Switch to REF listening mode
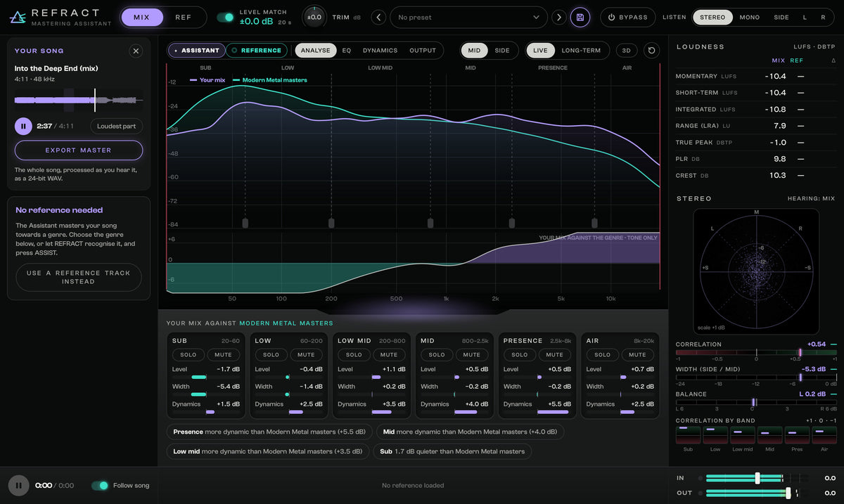Screen dimensions: 844x504 tap(183, 17)
